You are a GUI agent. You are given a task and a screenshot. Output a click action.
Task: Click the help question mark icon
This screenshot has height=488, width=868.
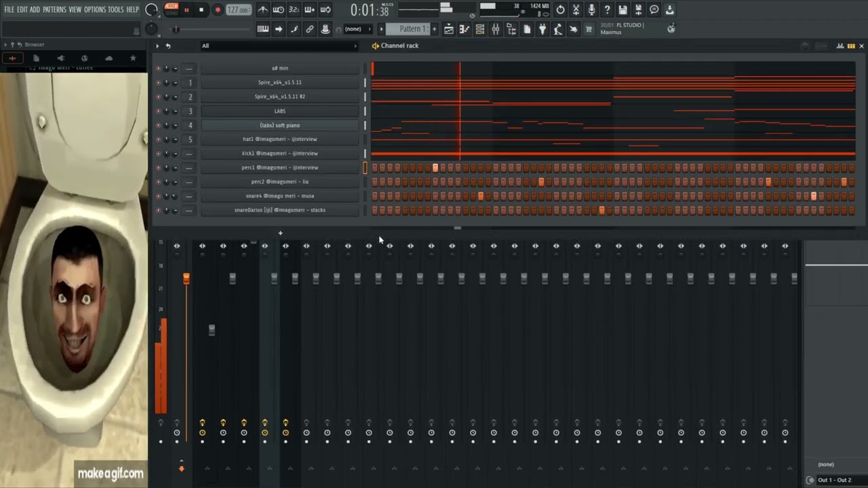point(607,9)
